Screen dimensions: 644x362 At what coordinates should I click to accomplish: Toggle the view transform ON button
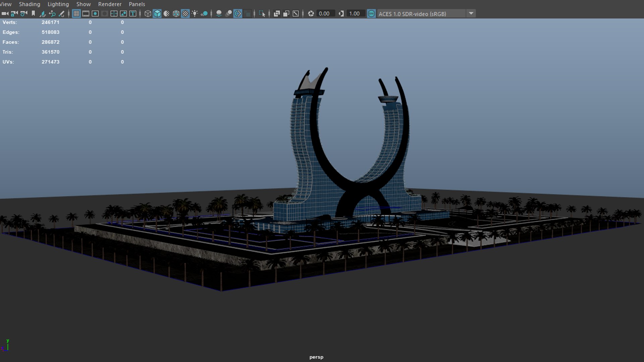click(371, 14)
